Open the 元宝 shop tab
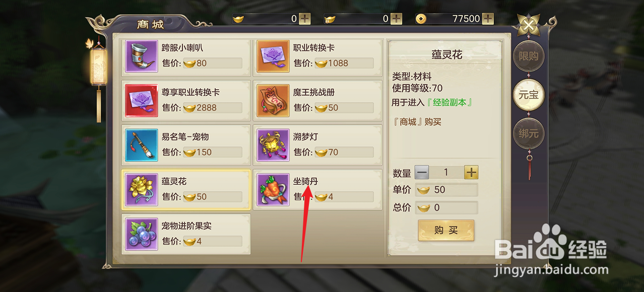 pos(529,95)
